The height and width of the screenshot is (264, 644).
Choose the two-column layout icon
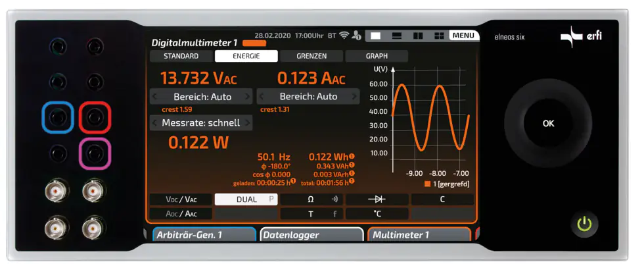[418, 35]
